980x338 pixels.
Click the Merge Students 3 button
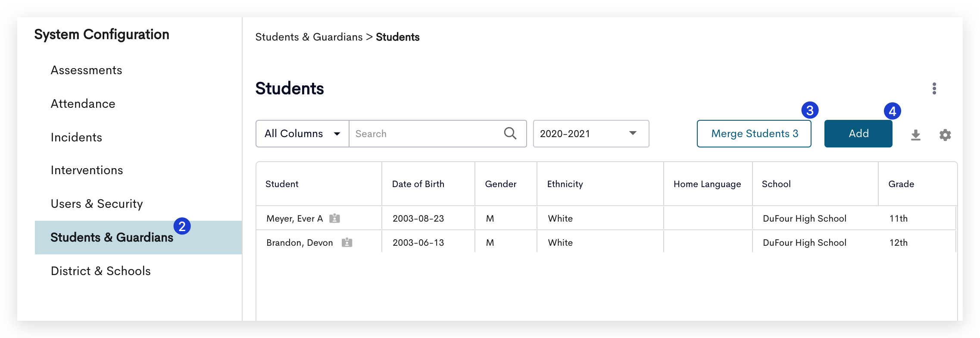tap(754, 134)
